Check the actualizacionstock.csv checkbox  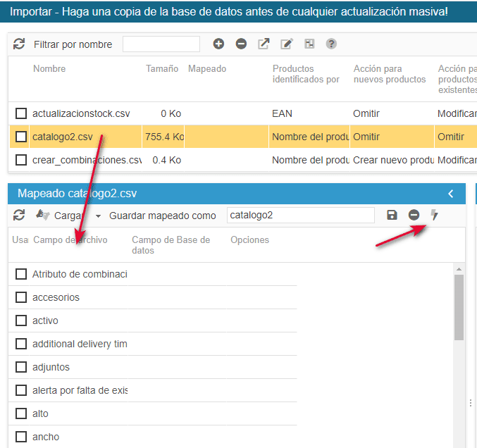(x=21, y=113)
